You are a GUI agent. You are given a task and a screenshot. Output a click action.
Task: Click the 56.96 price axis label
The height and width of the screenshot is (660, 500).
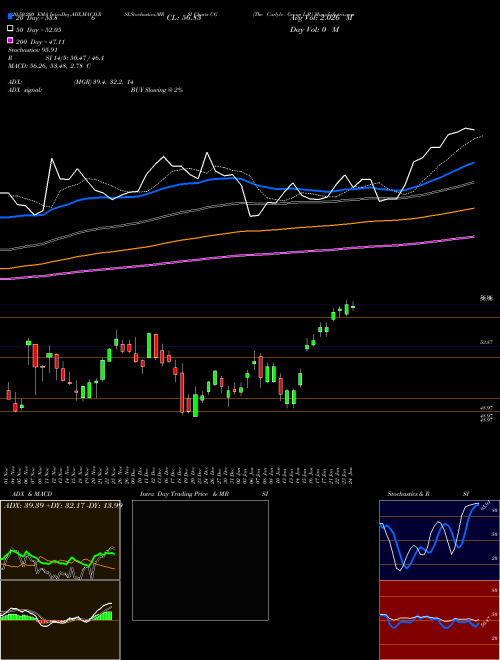click(487, 298)
